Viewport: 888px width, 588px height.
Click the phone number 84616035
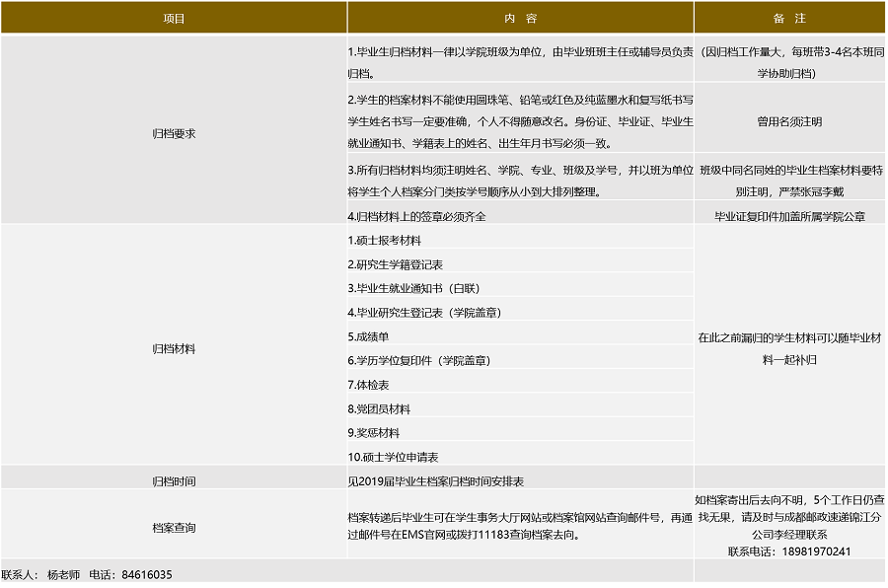(147, 575)
